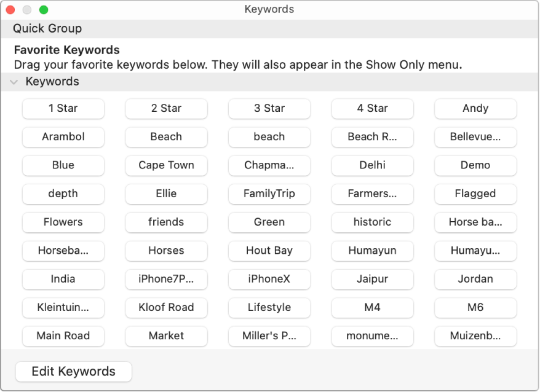
Task: Collapse the Keywords section disclosure triangle
Action: tap(14, 81)
